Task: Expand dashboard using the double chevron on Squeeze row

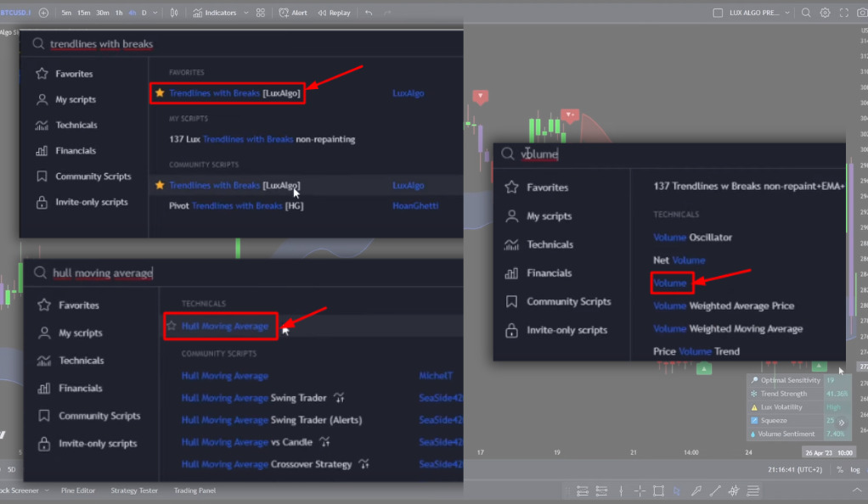Action: (x=842, y=422)
